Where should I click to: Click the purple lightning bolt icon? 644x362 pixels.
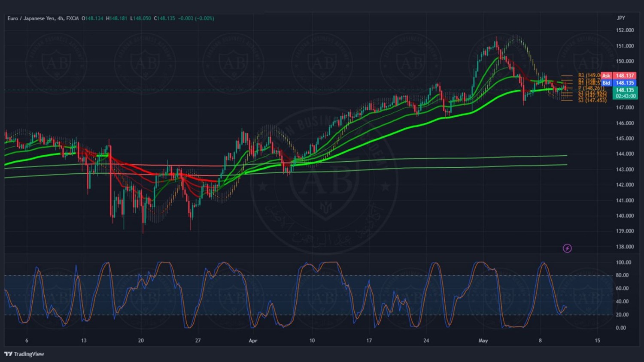[x=567, y=248]
